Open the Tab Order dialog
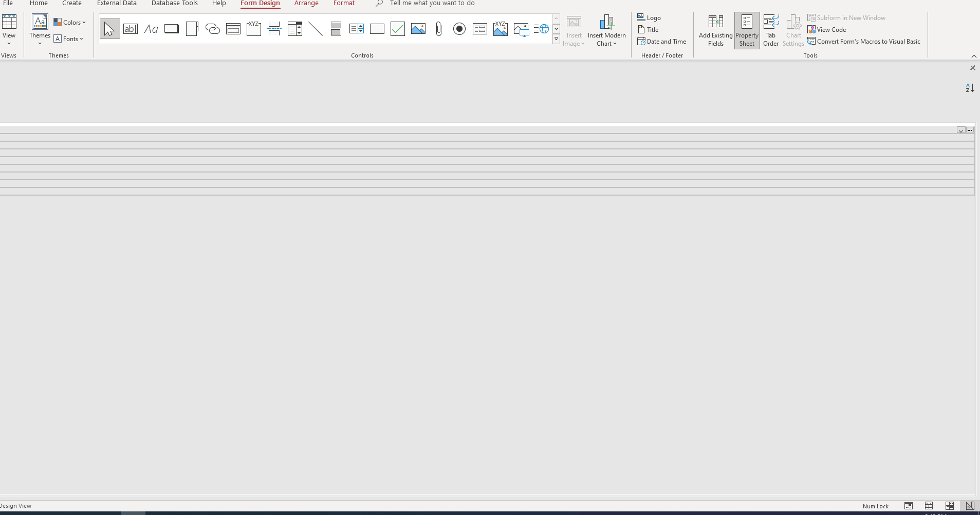This screenshot has height=515, width=980. 771,30
